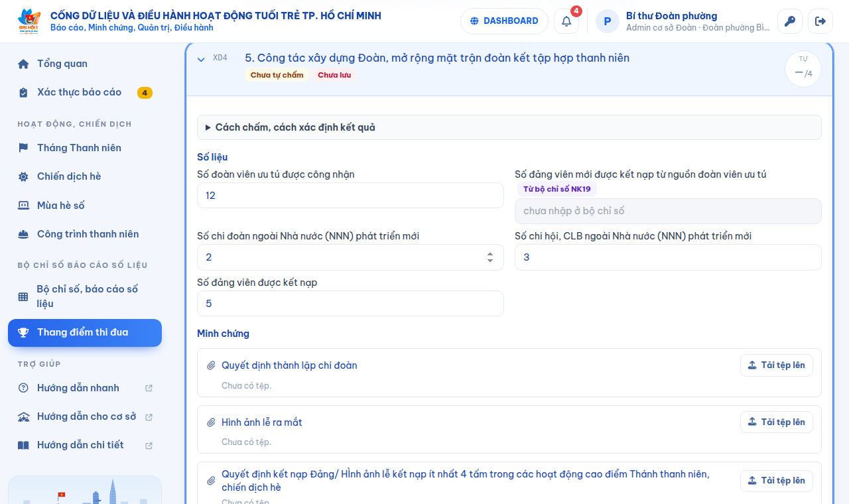Click the clipboard icon beside Xác thực báo cáo
849x504 pixels.
[23, 93]
